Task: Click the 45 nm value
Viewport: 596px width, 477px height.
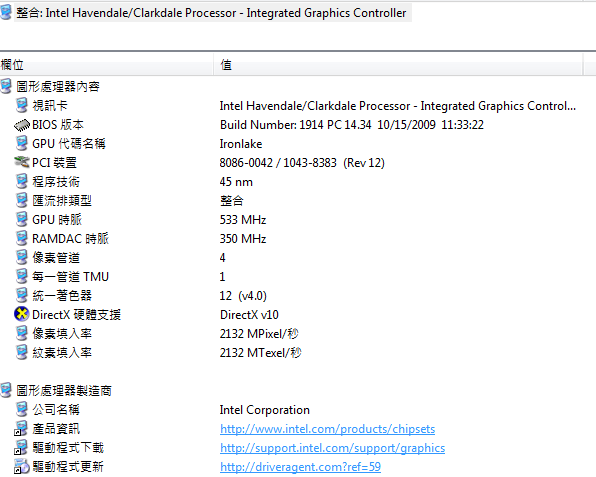Action: tap(236, 182)
